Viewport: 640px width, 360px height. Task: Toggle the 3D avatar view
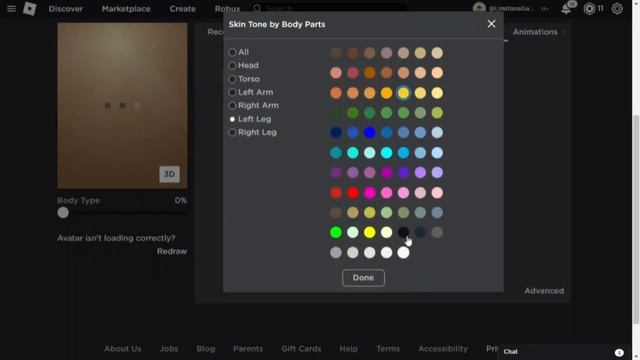pyautogui.click(x=169, y=174)
